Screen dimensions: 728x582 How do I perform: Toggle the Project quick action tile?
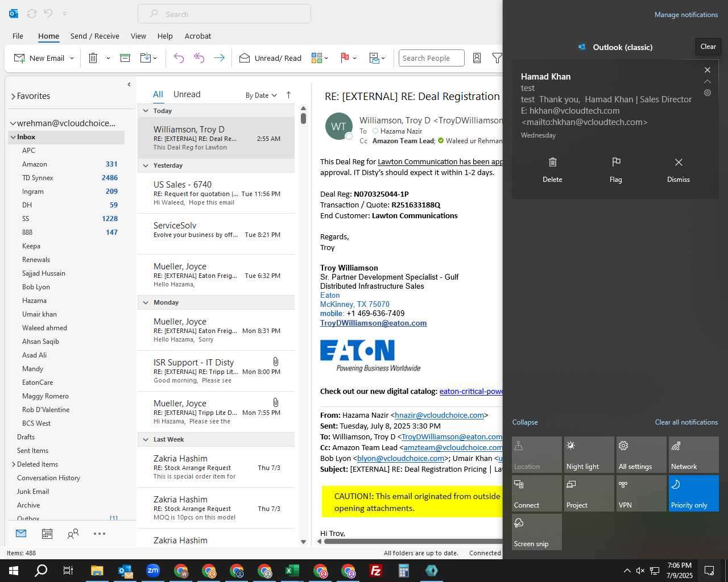589,493
